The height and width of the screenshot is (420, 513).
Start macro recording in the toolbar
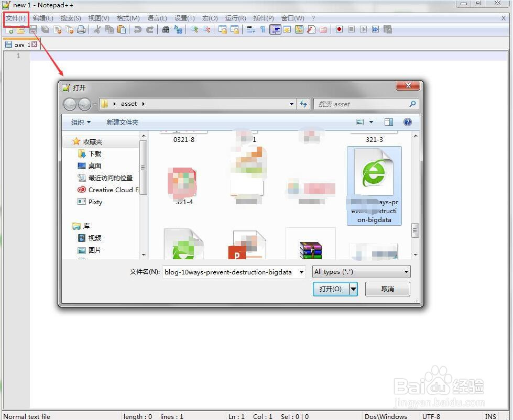pyautogui.click(x=339, y=29)
